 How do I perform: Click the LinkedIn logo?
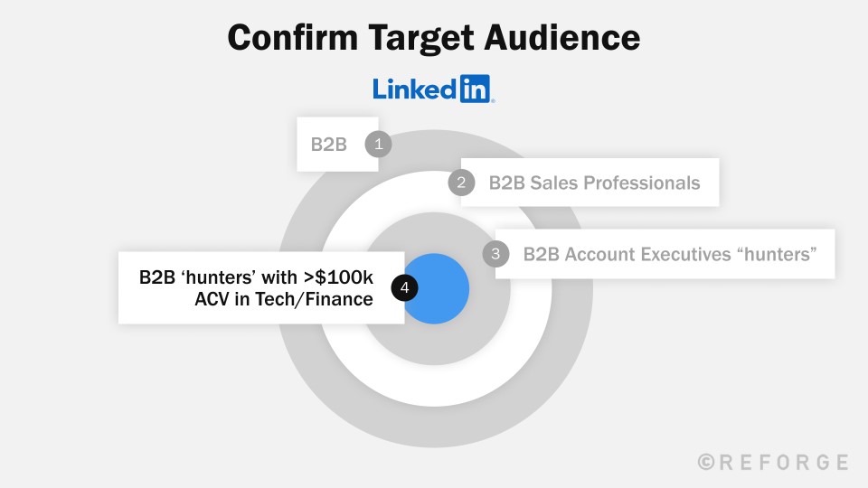click(433, 89)
